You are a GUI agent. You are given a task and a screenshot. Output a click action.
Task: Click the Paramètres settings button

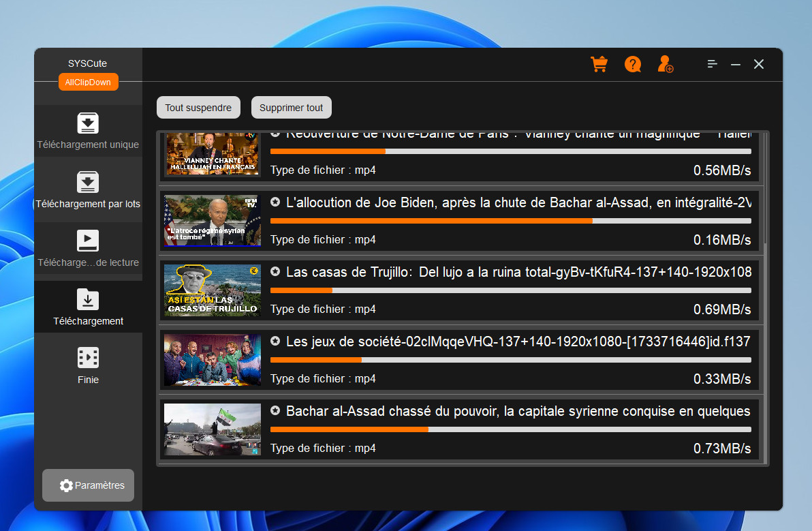click(x=88, y=485)
